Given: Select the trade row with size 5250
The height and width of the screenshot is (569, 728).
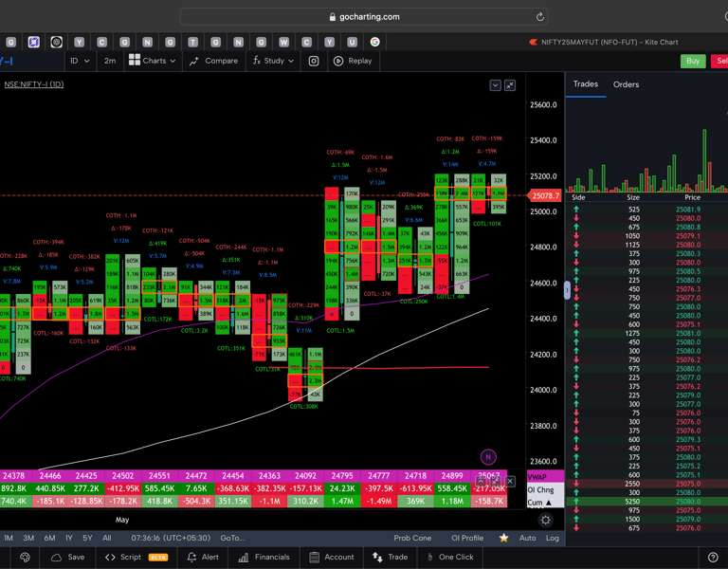Looking at the screenshot, I should (x=646, y=502).
